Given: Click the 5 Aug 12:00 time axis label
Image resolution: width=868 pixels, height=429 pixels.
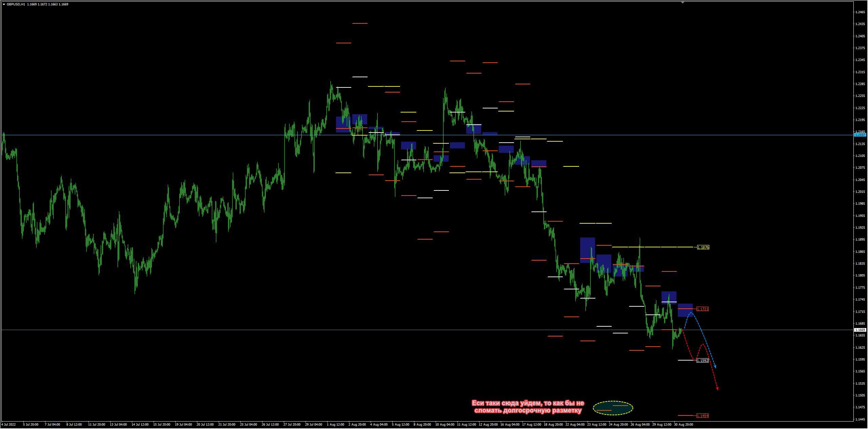Looking at the screenshot, I should pos(400,425).
